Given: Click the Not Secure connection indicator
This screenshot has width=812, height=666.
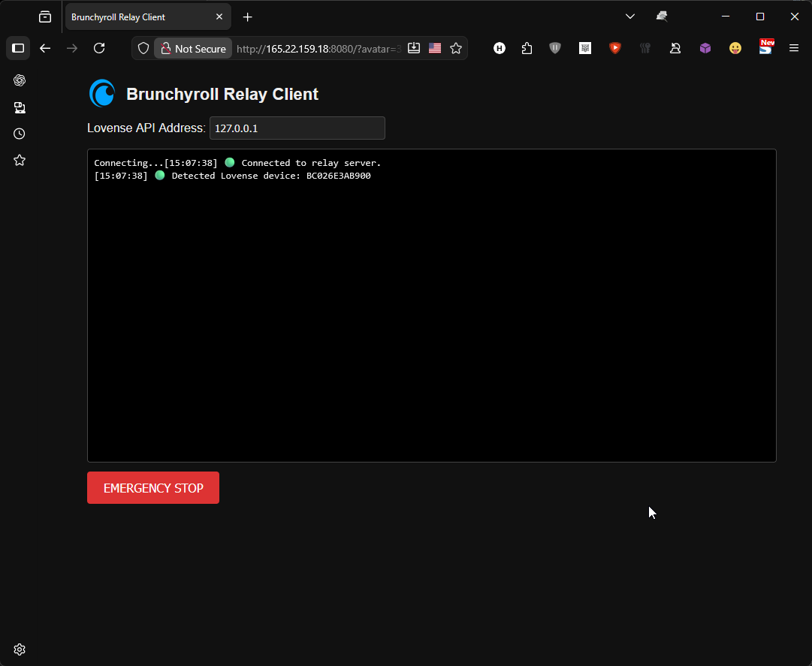Looking at the screenshot, I should point(192,48).
